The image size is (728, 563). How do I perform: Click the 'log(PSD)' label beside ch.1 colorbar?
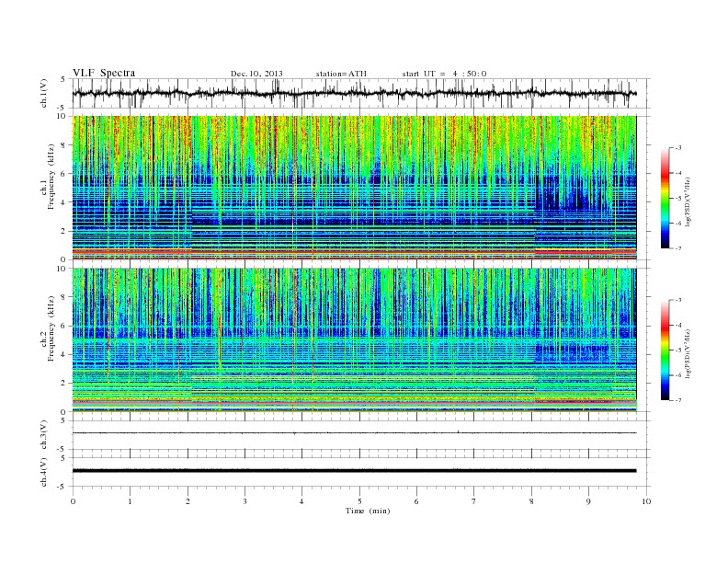688,201
